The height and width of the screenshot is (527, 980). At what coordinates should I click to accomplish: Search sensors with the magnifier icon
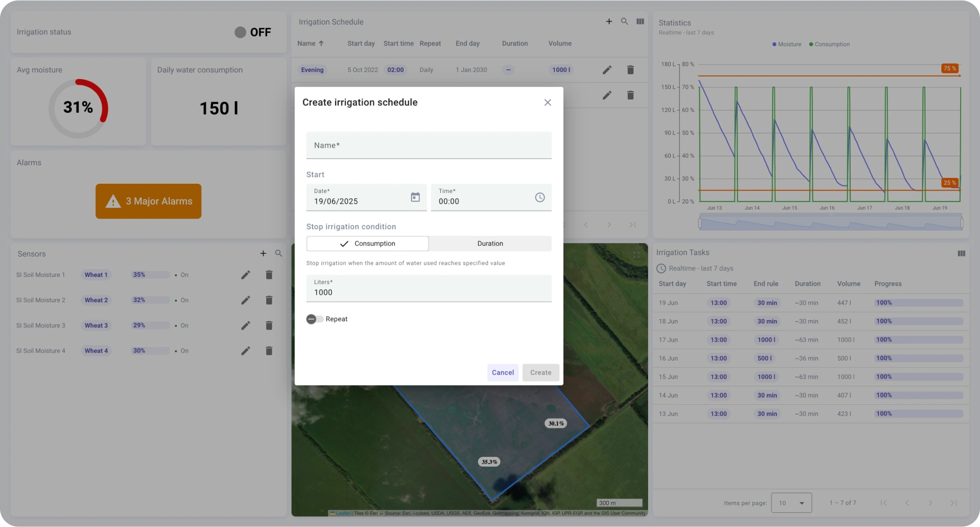[279, 253]
